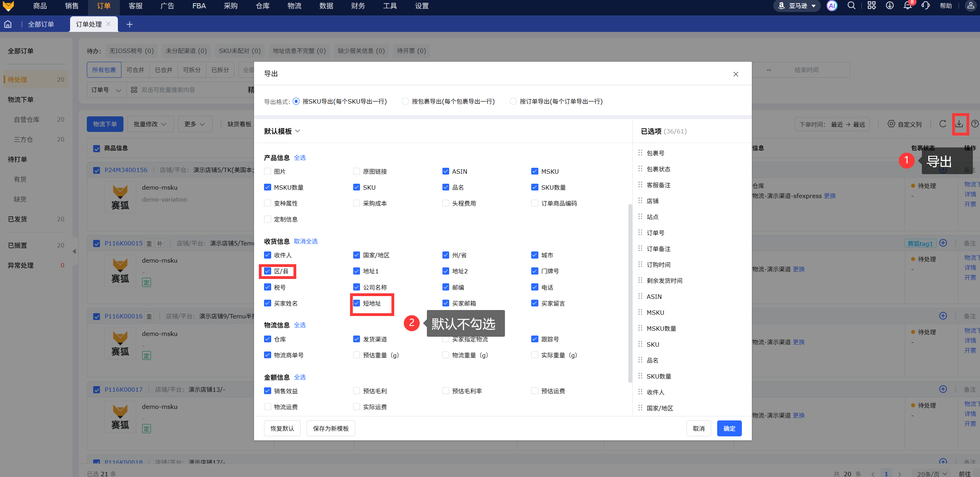The width and height of the screenshot is (980, 477).
Task: Click the home icon tab
Action: coord(8,24)
